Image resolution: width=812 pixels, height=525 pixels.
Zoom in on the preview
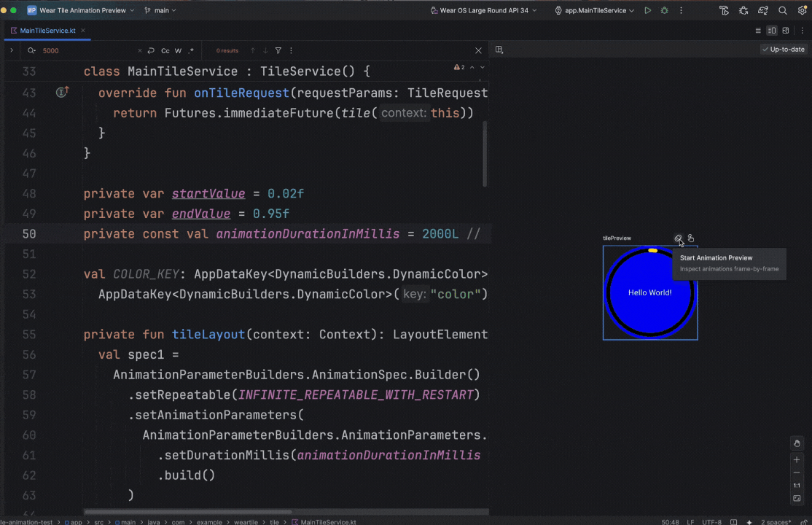797,459
